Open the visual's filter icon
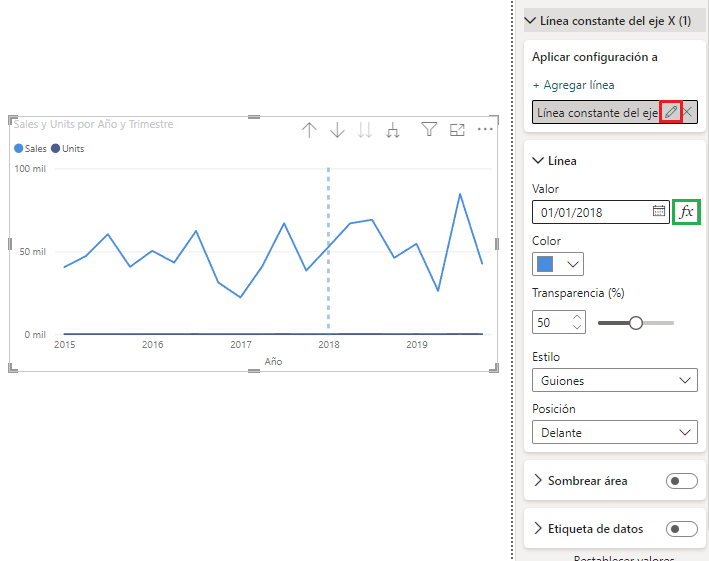This screenshot has height=561, width=709. click(429, 129)
